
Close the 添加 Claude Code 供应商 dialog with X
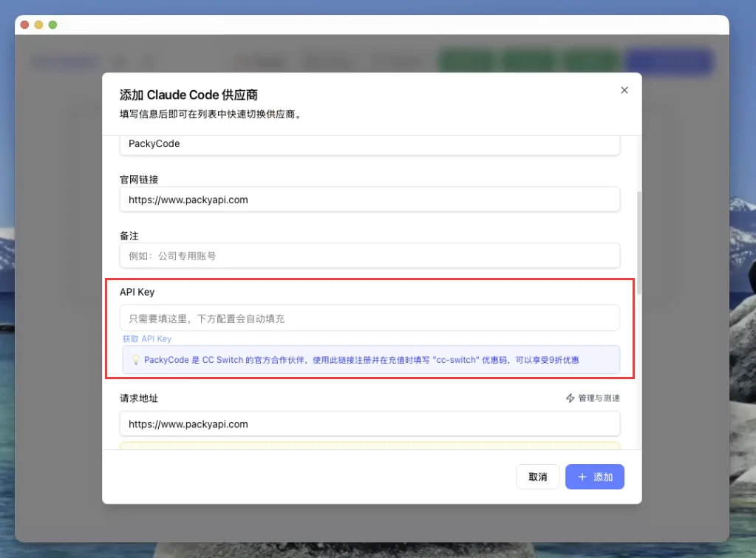624,89
